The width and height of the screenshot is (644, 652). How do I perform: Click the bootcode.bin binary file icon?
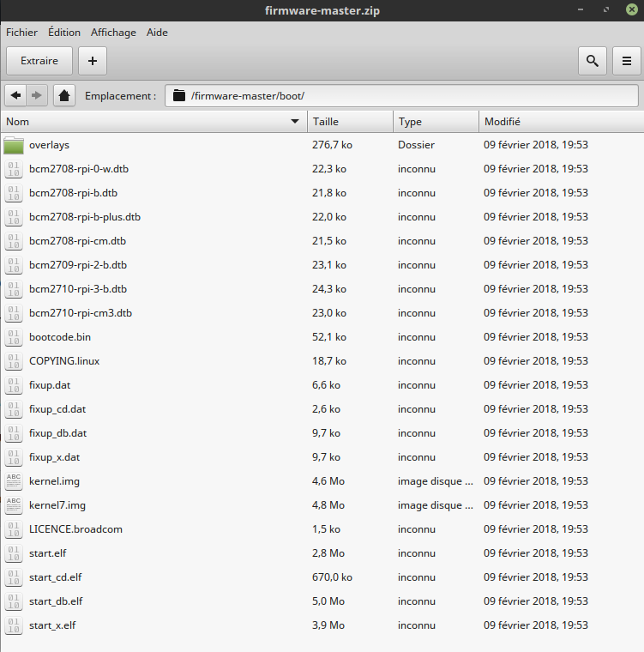coord(14,337)
